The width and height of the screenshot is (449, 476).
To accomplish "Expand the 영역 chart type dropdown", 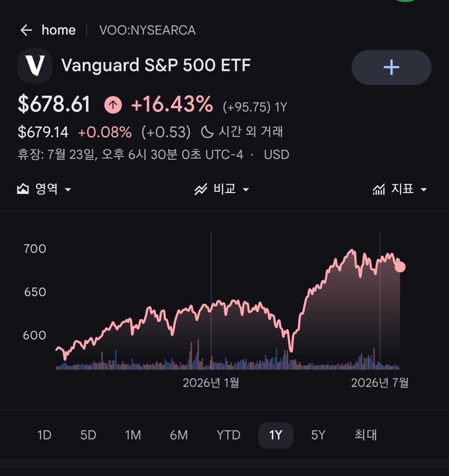I will 44,189.
